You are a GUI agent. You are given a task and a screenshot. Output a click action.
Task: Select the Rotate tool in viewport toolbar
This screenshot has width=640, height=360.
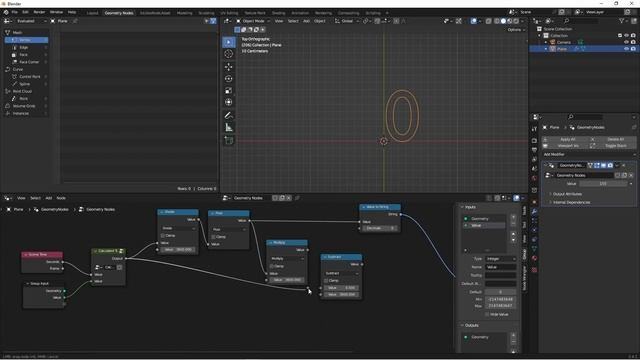pyautogui.click(x=229, y=78)
